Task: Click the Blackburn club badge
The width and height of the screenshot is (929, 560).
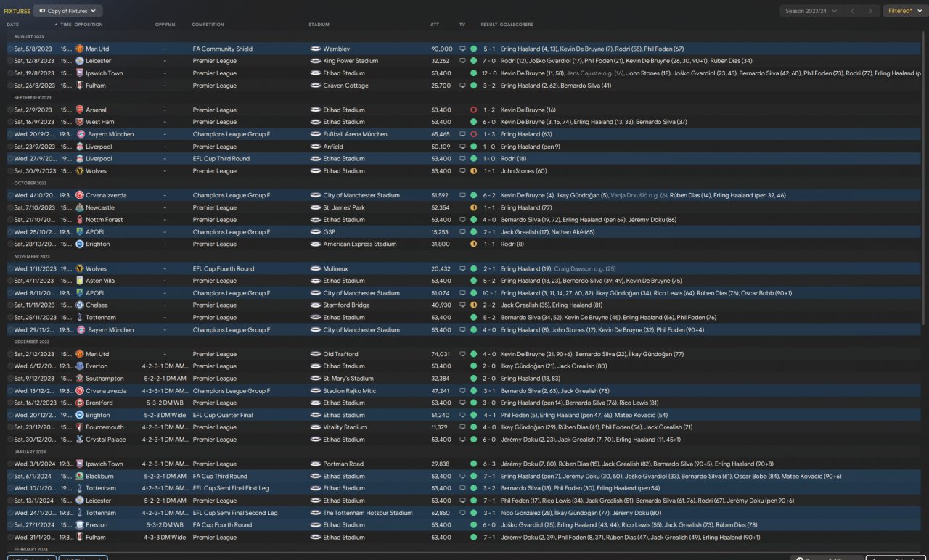Action: point(80,477)
